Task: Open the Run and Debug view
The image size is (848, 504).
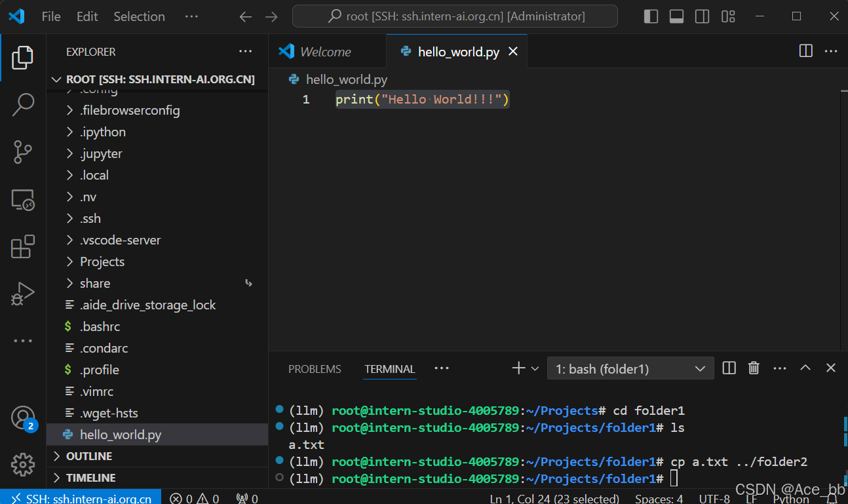Action: point(23,294)
